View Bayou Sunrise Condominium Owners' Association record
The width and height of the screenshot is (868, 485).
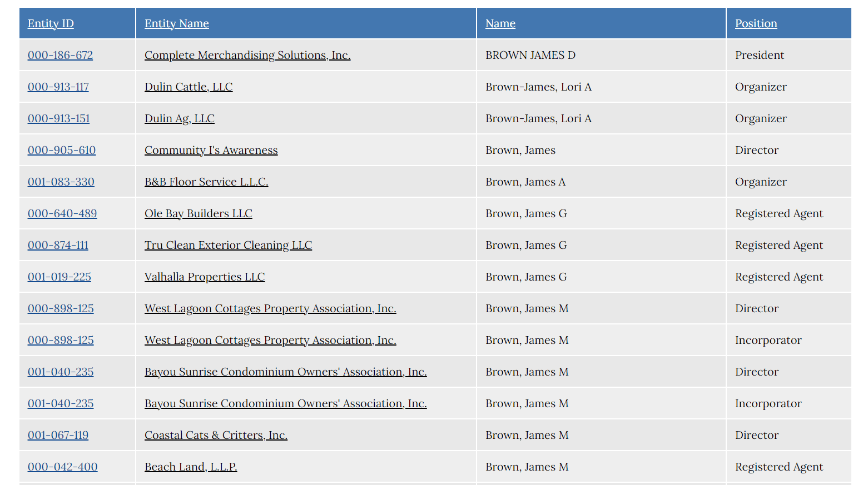(x=285, y=372)
